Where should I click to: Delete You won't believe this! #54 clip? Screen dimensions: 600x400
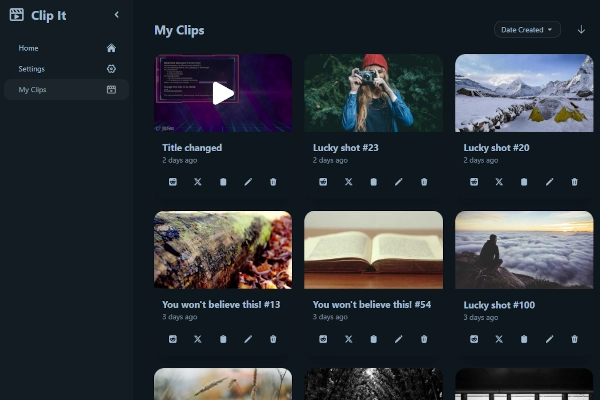pyautogui.click(x=424, y=339)
